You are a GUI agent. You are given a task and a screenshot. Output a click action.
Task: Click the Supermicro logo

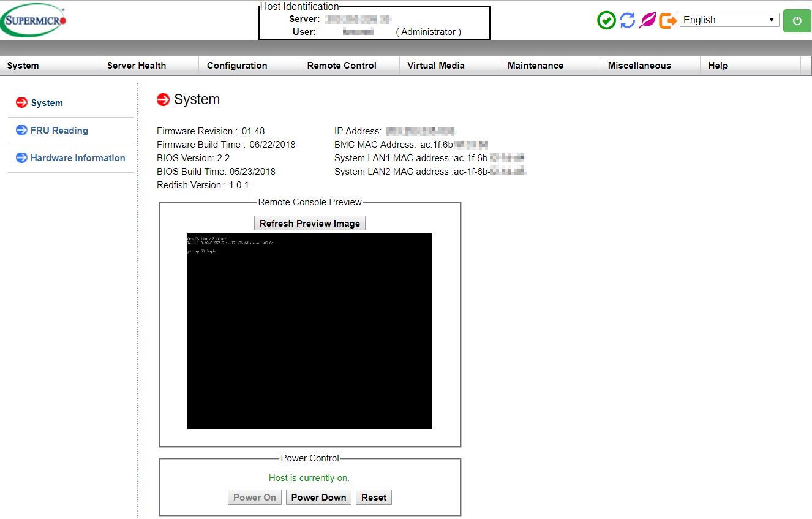[34, 20]
